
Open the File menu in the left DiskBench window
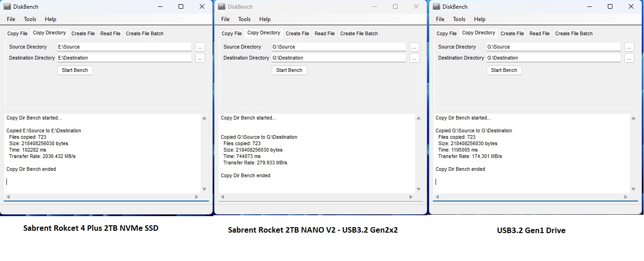(11, 19)
